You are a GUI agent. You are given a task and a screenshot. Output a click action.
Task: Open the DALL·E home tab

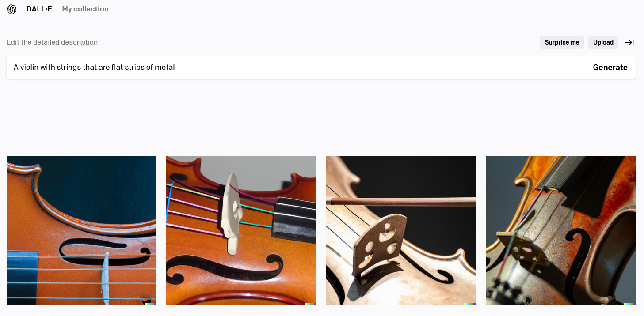click(39, 9)
